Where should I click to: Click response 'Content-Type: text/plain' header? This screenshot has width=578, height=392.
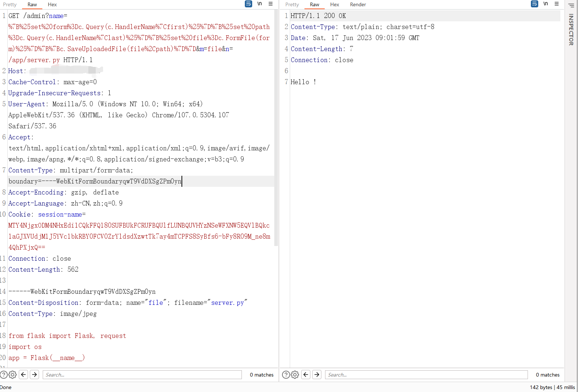363,27
